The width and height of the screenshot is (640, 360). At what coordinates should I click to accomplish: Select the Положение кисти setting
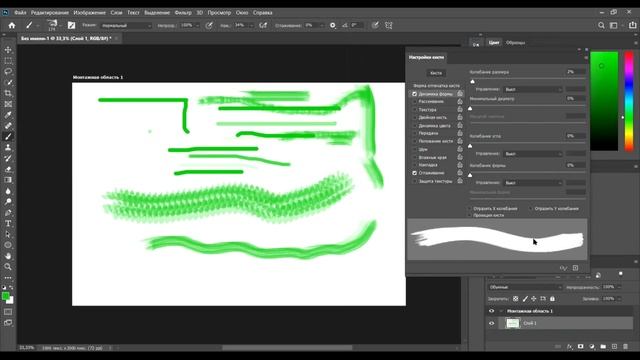click(x=436, y=141)
